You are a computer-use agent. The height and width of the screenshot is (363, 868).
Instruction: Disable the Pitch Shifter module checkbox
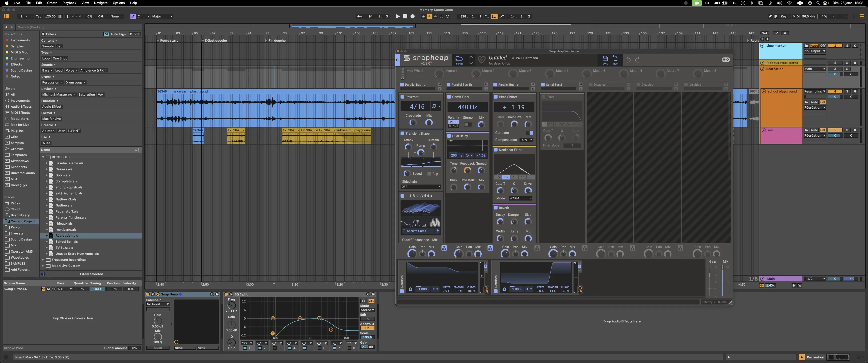[495, 97]
